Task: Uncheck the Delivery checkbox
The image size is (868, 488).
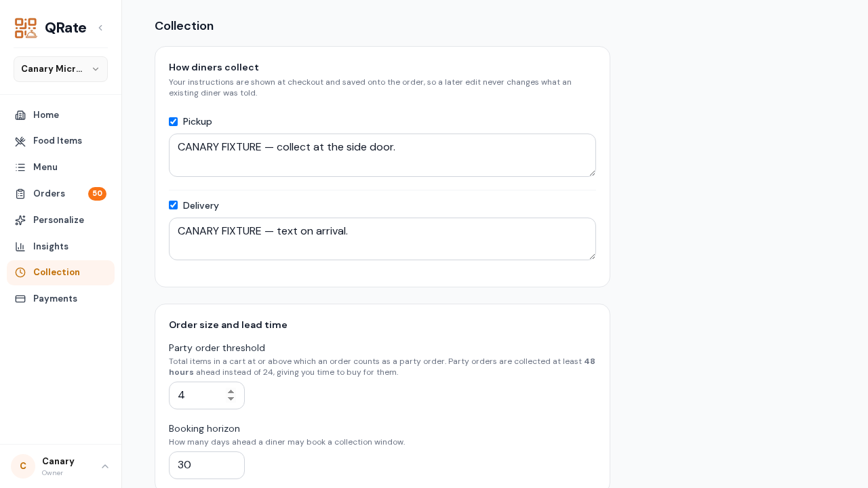Action: [173, 205]
